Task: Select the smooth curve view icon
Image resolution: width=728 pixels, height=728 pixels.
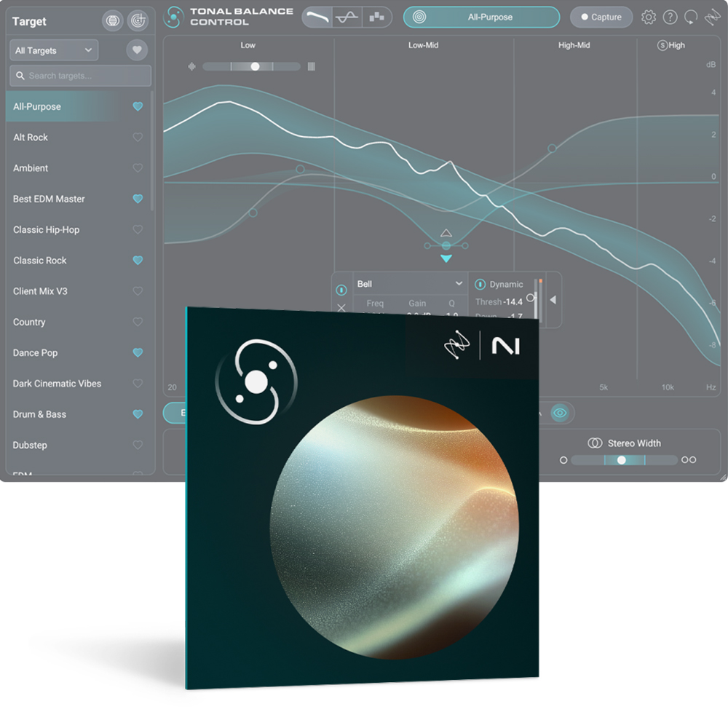Action: tap(317, 17)
